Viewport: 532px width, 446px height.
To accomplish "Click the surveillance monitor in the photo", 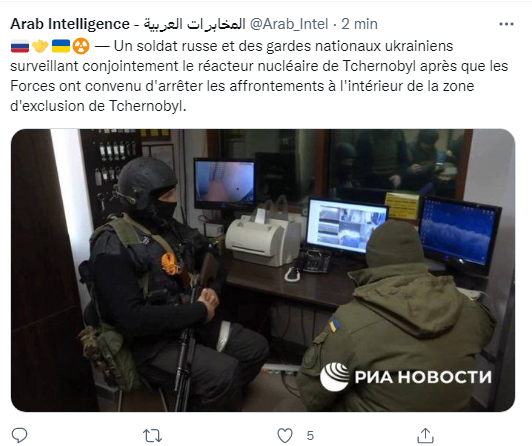I will [346, 226].
